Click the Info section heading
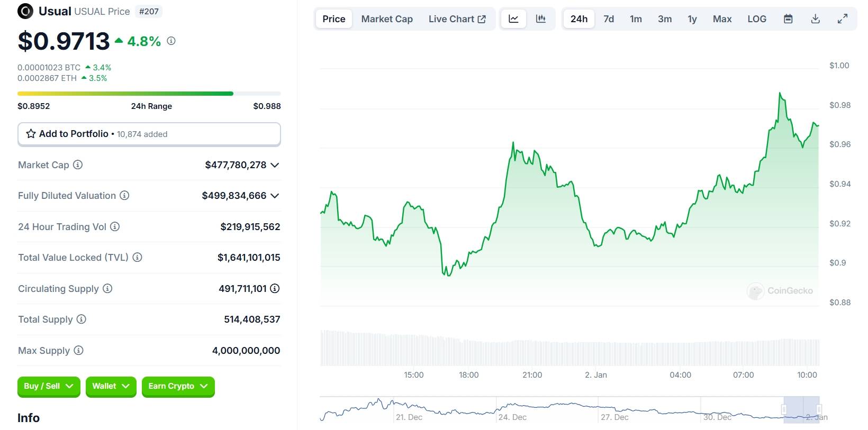 click(x=29, y=418)
